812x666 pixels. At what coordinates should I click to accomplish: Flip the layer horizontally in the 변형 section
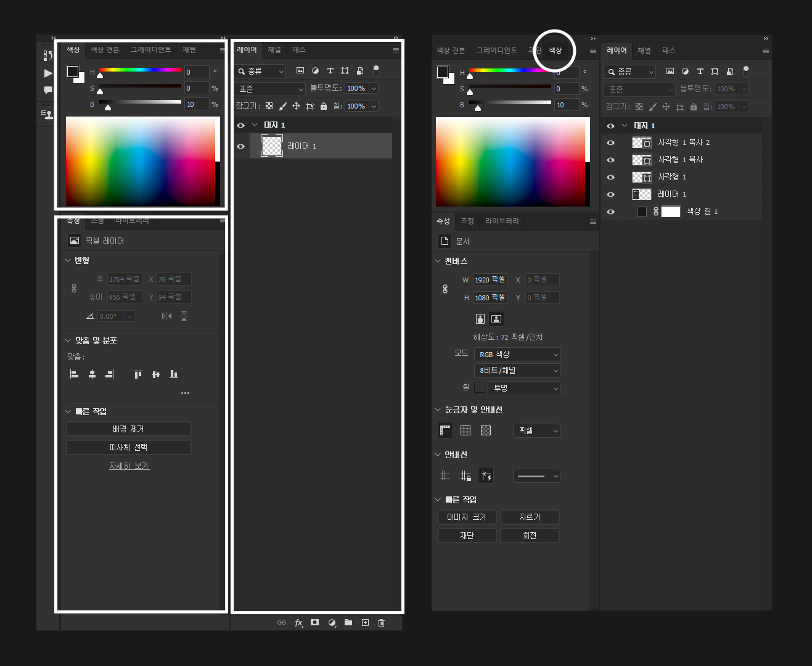tap(166, 316)
